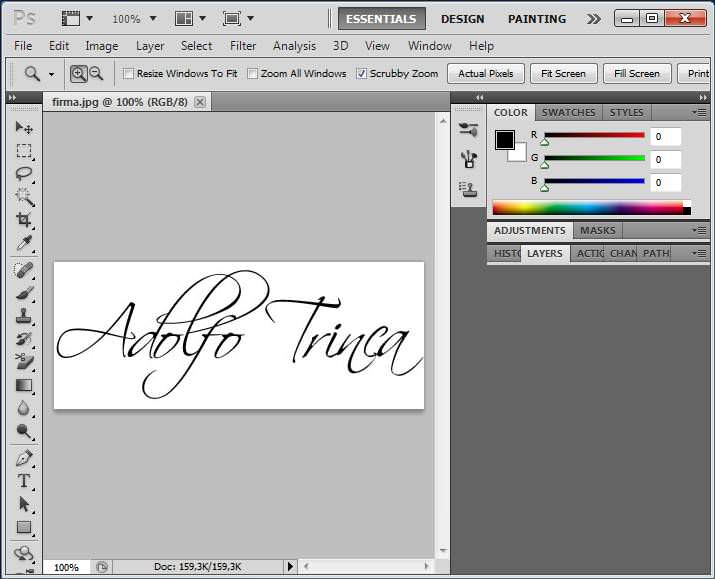
Task: Switch to the Painting workspace
Action: click(537, 19)
